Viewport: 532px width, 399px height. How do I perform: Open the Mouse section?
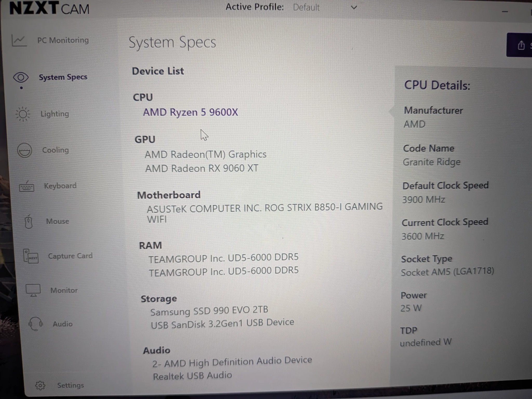[58, 221]
